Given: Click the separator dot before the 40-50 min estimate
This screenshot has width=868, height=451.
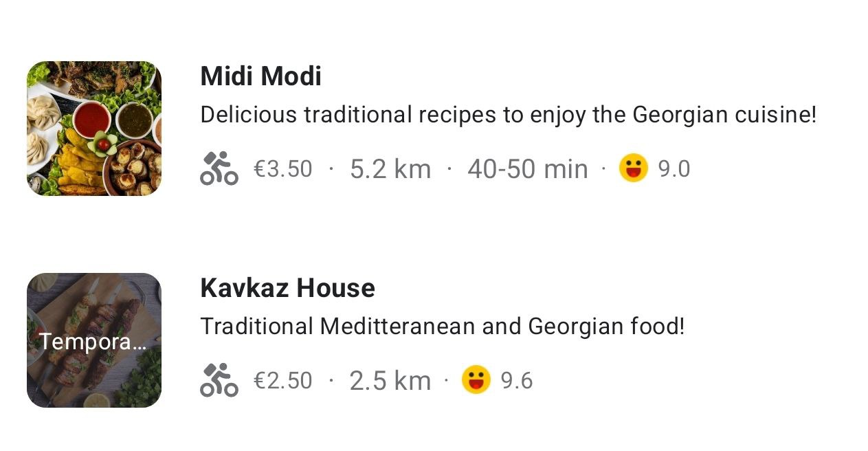Looking at the screenshot, I should [449, 168].
